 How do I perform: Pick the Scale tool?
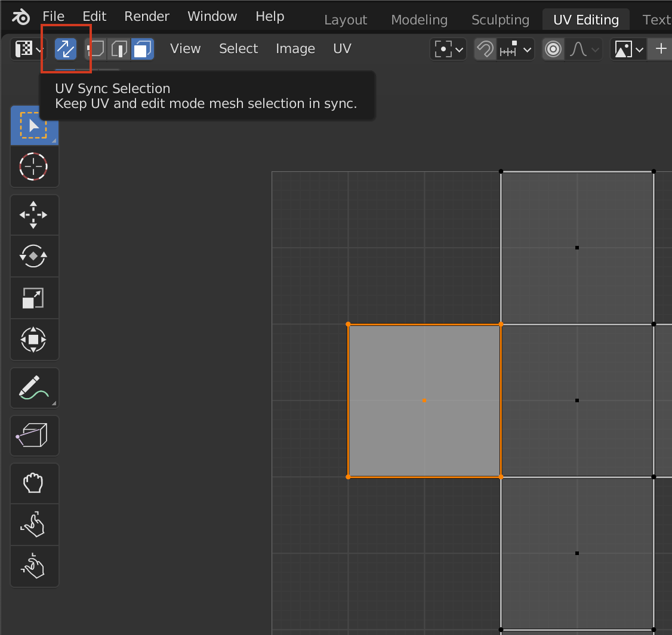point(34,298)
